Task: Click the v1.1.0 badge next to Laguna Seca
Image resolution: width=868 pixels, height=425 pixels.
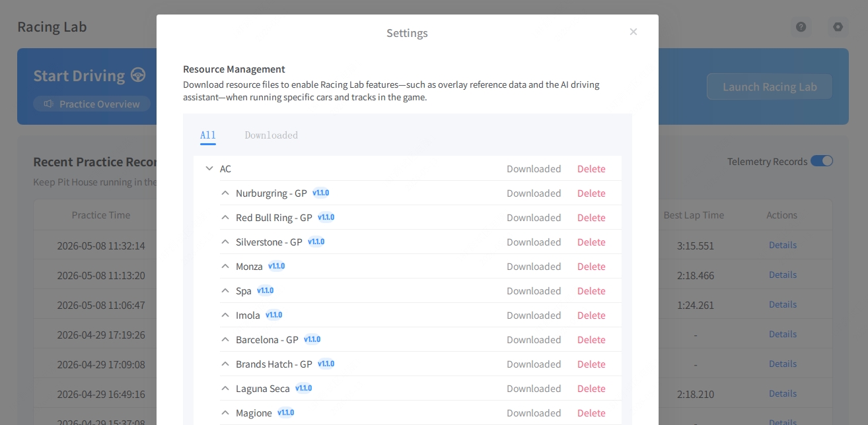Action: click(x=304, y=388)
